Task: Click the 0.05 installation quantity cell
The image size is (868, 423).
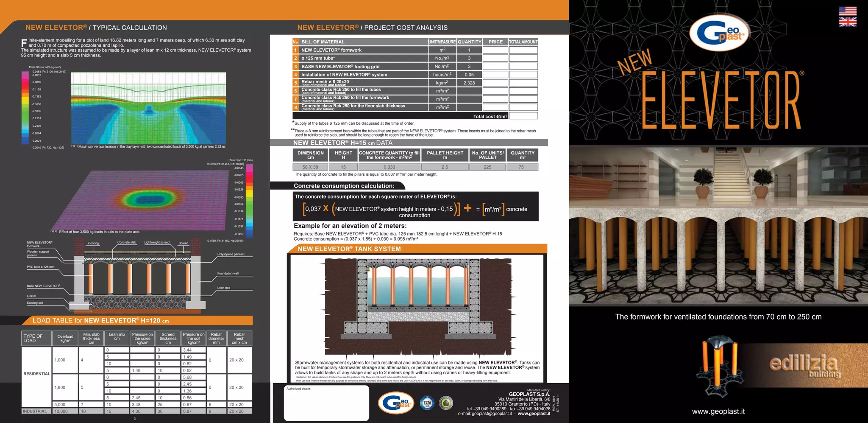Action: 469,75
